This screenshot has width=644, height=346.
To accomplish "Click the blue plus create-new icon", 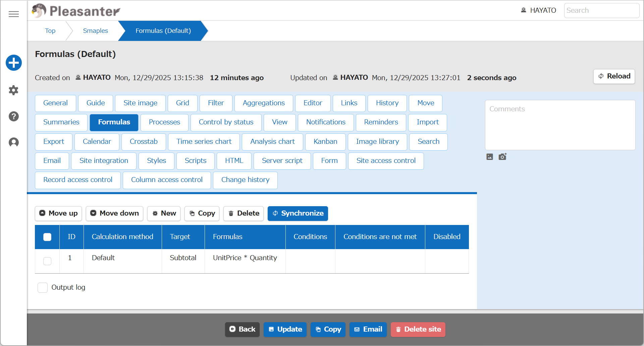I will (x=14, y=63).
